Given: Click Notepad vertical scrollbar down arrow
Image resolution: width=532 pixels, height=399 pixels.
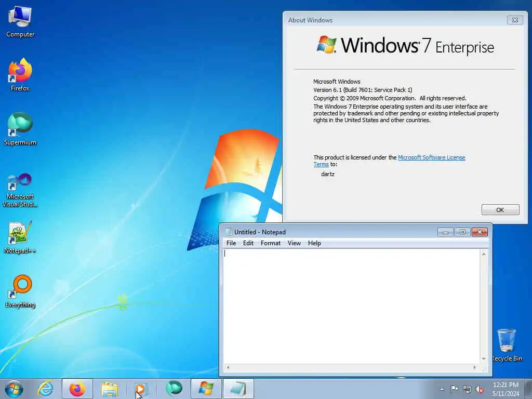Looking at the screenshot, I should (x=484, y=359).
